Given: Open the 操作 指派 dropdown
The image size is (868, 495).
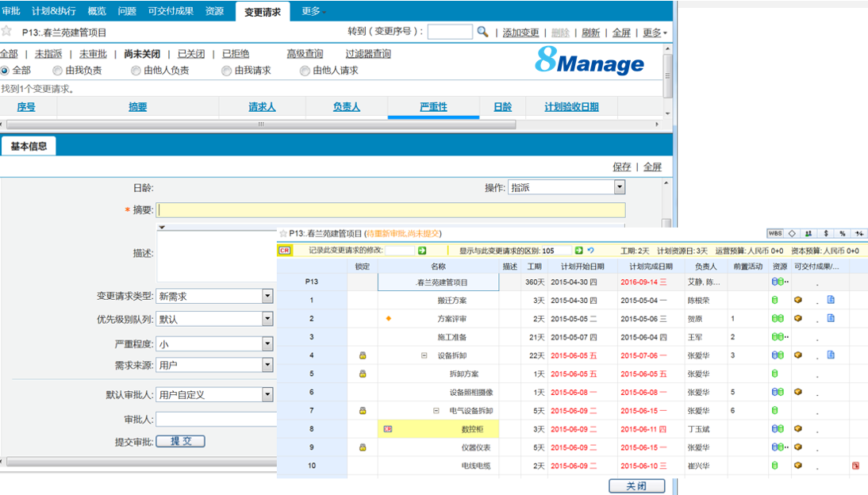Looking at the screenshot, I should [x=620, y=187].
